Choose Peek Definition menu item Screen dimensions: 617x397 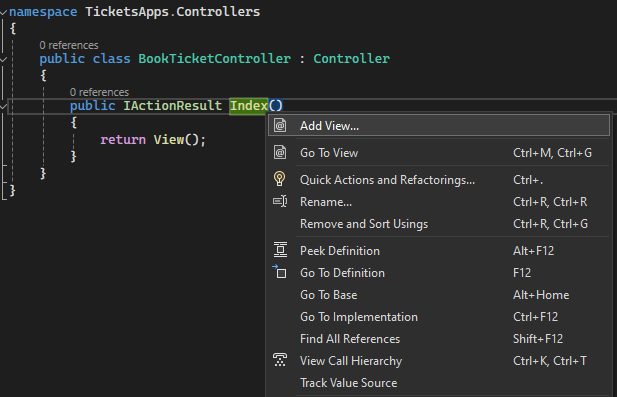point(439,251)
